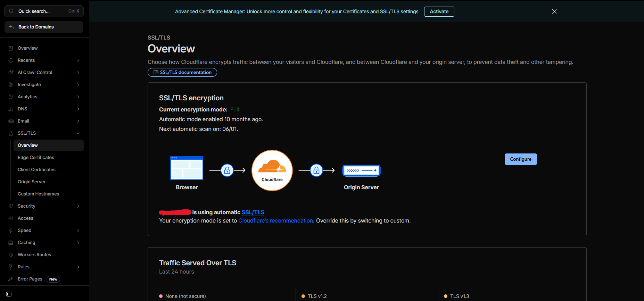Follow the SSL/TLS link after 'is using automatic'
644x301 pixels.
(x=253, y=212)
